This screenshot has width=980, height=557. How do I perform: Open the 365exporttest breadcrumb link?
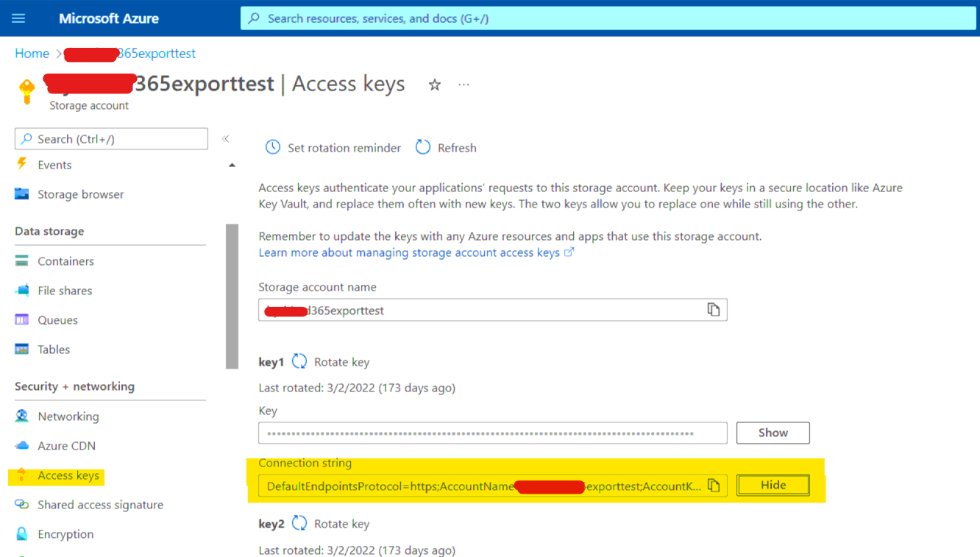(x=129, y=54)
